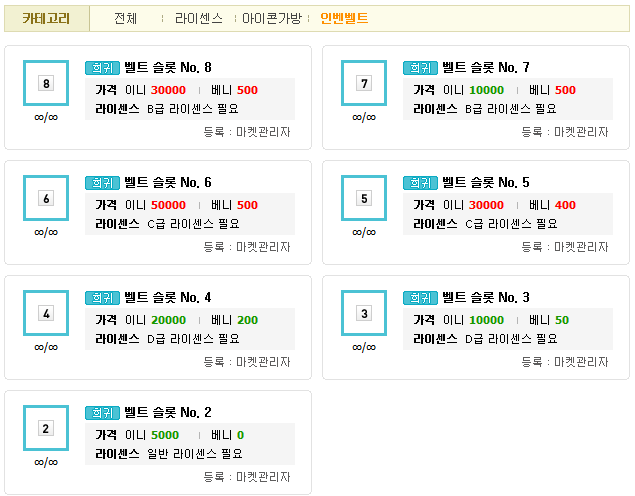Click the 희귀 badge on 벨트 슬롯 No. 3

420,298
